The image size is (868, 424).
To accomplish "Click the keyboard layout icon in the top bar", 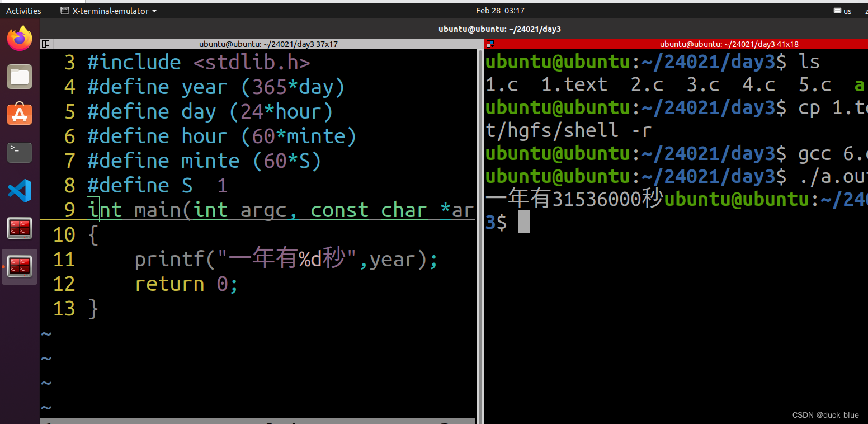I will tap(837, 10).
